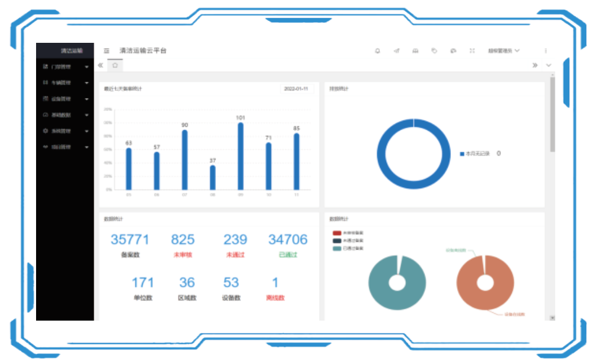Click the 825 未审核 statistic
Screen dimensions: 593x364
[x=183, y=240]
